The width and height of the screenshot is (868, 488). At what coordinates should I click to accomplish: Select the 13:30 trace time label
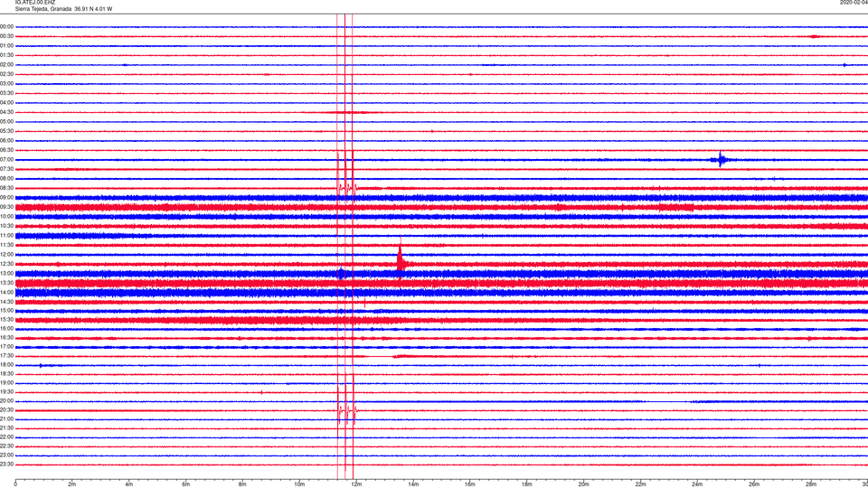coord(7,283)
